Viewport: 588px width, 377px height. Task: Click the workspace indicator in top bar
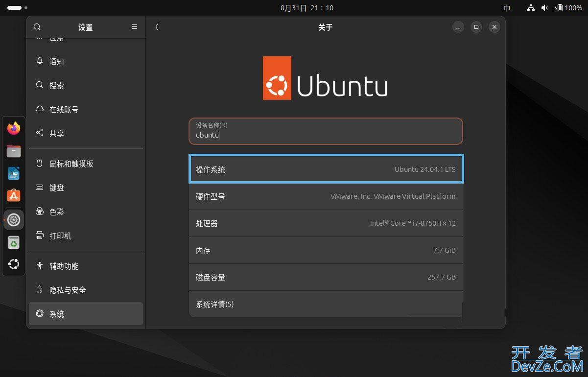[x=18, y=8]
